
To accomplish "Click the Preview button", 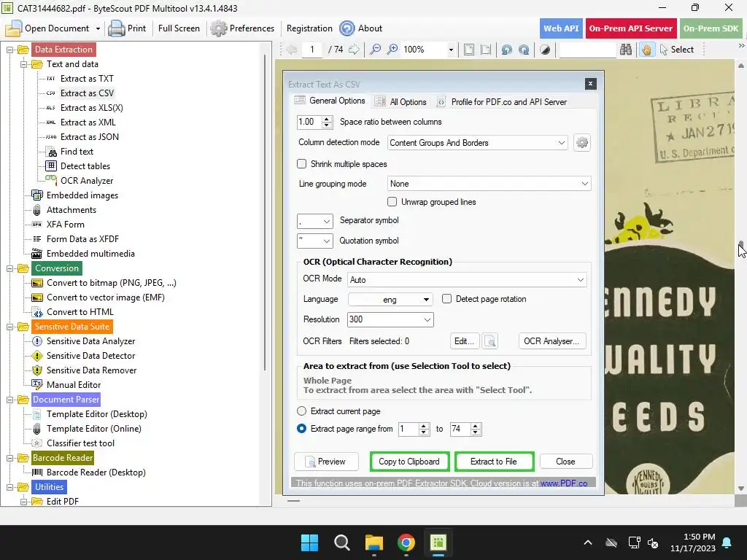I will coord(326,462).
